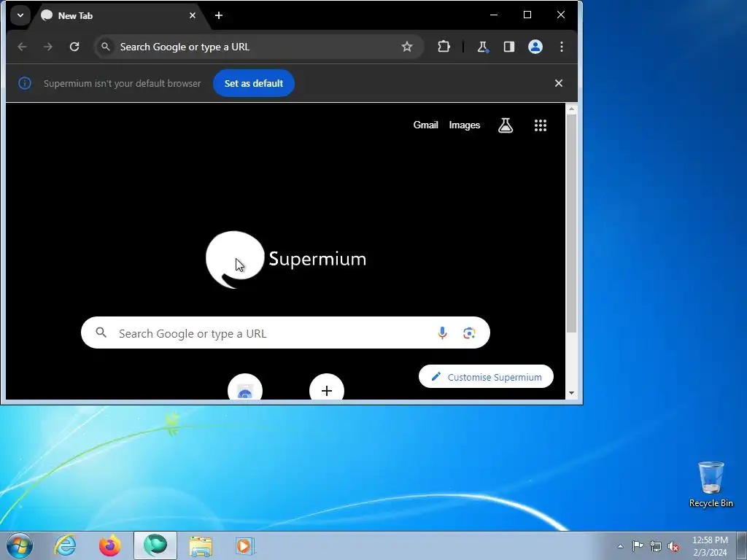Search by image with Lens icon

pyautogui.click(x=469, y=332)
